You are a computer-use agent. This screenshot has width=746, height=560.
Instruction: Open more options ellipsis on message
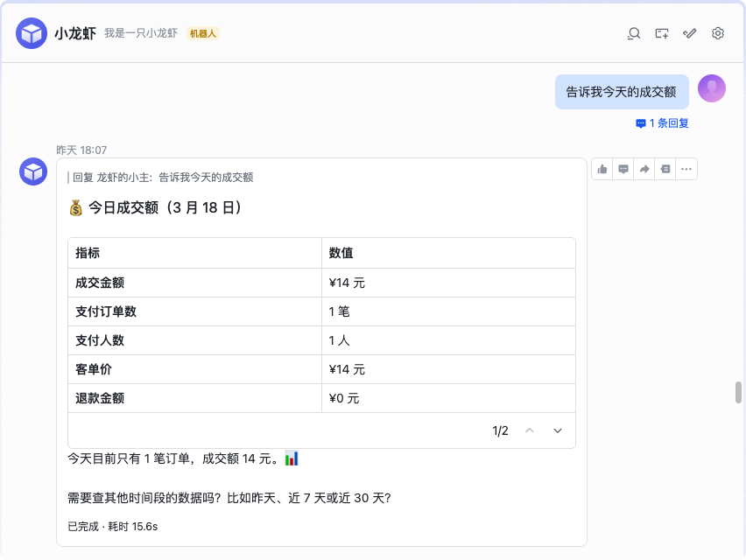[686, 169]
